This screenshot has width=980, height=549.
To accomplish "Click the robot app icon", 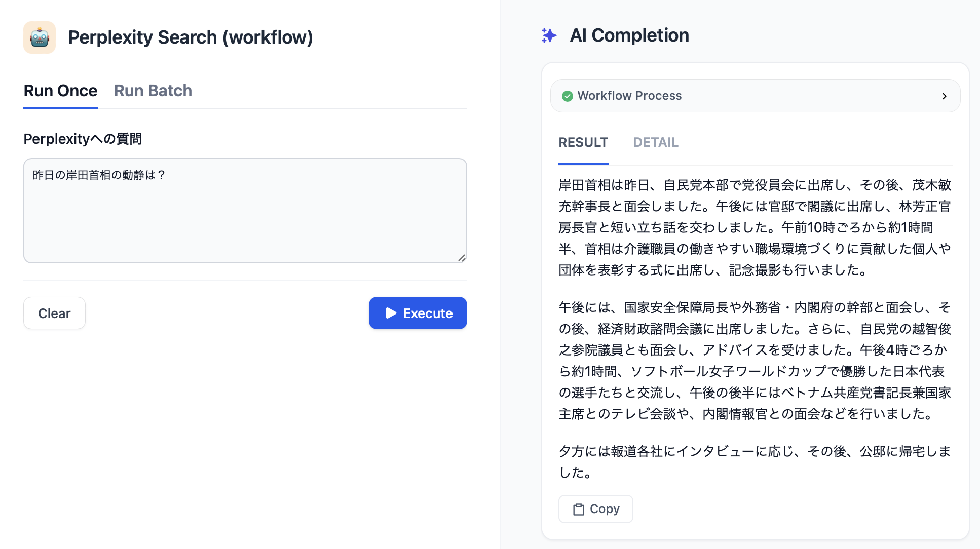I will point(40,37).
